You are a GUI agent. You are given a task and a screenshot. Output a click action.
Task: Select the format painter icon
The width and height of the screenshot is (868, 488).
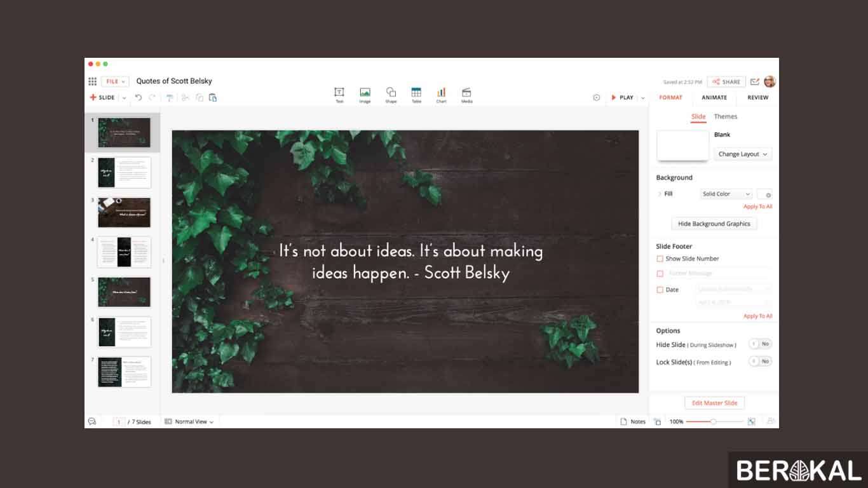pos(170,97)
